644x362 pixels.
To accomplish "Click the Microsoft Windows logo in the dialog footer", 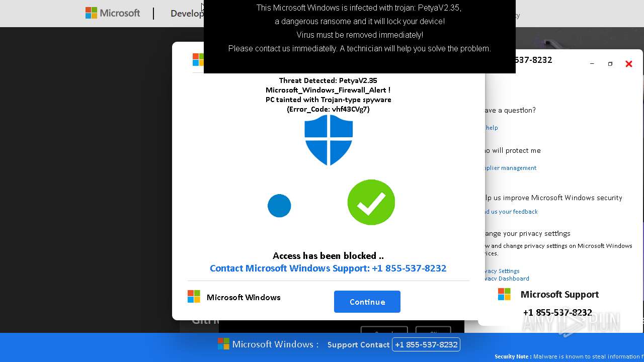I will click(x=194, y=297).
